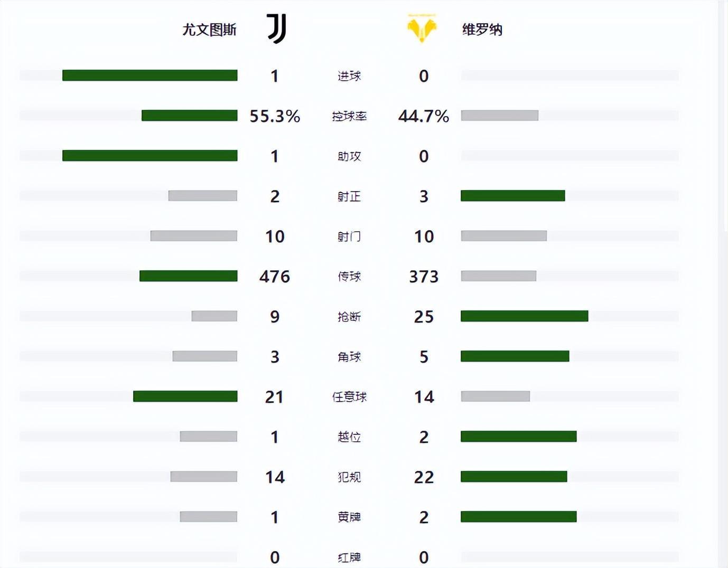Viewport: 728px width, 568px height.
Task: Click the 抢断 stat label
Action: click(x=349, y=317)
